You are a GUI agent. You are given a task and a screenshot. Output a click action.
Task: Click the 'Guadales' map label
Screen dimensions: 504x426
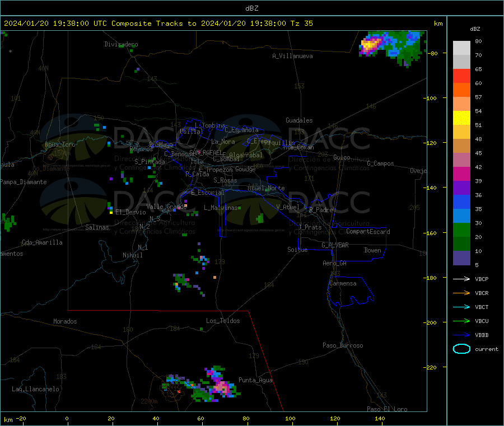299,120
